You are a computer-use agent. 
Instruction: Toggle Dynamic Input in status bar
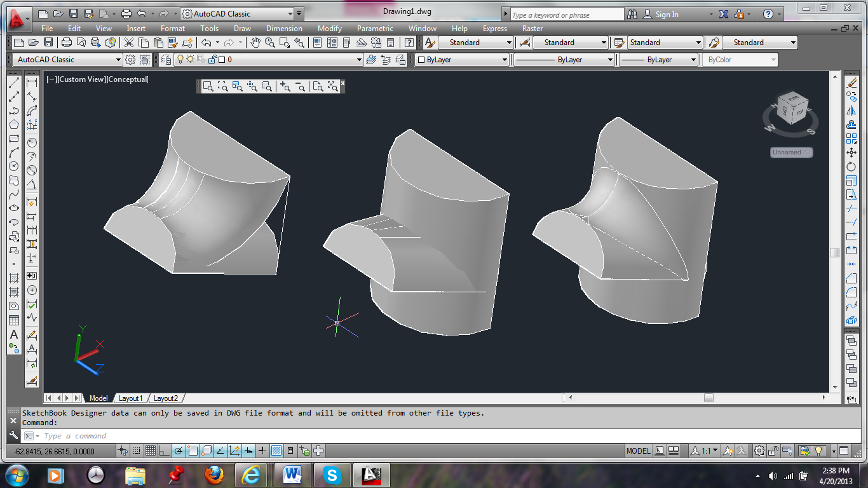point(248,451)
